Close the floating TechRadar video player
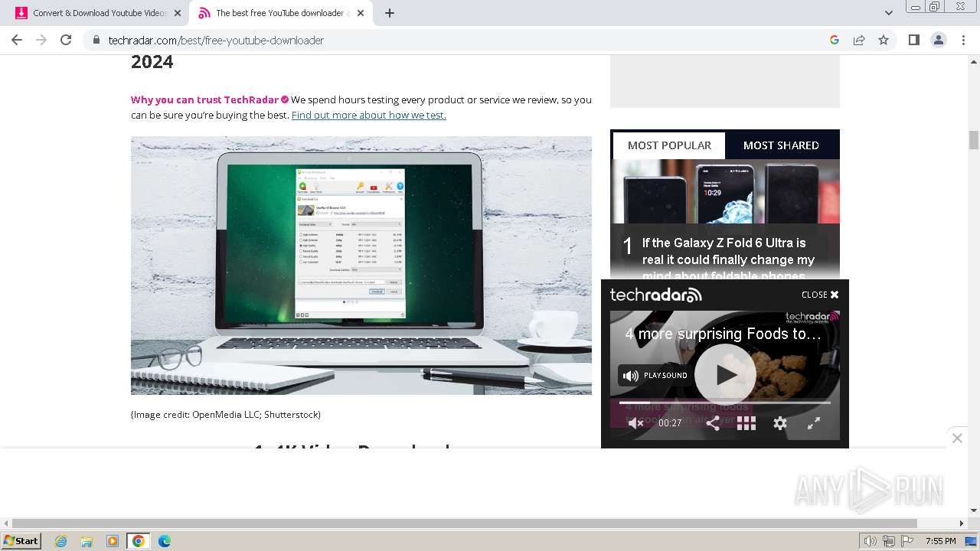980x551 pixels. point(820,295)
